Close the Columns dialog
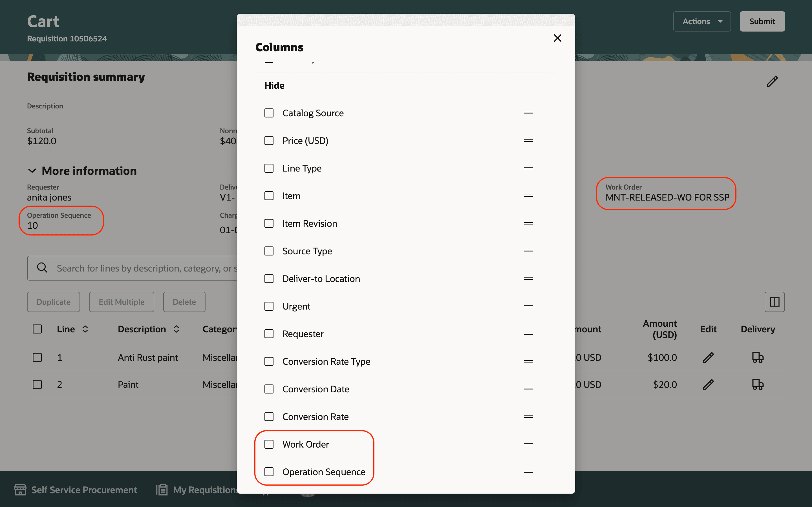The width and height of the screenshot is (812, 507). tap(558, 38)
